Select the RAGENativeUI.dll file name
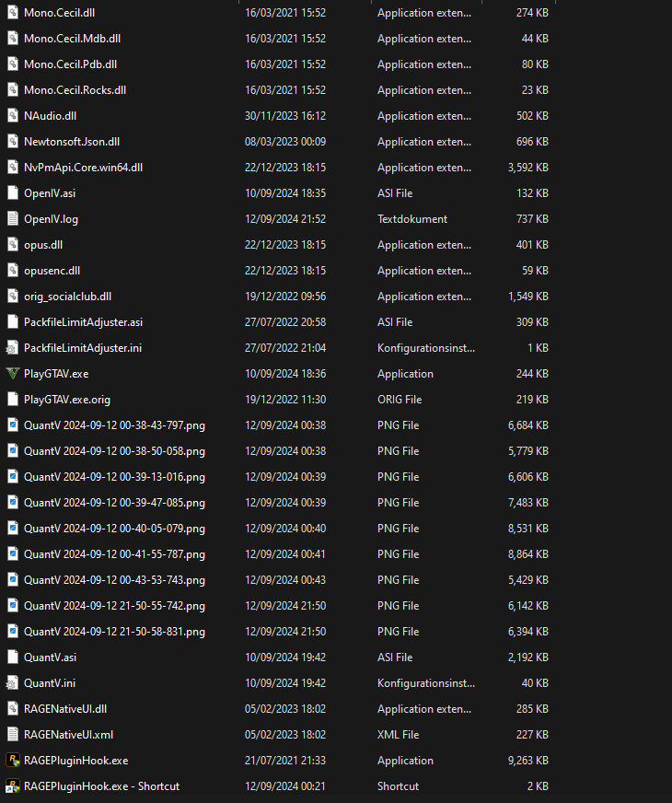Image resolution: width=672 pixels, height=803 pixels. [65, 709]
